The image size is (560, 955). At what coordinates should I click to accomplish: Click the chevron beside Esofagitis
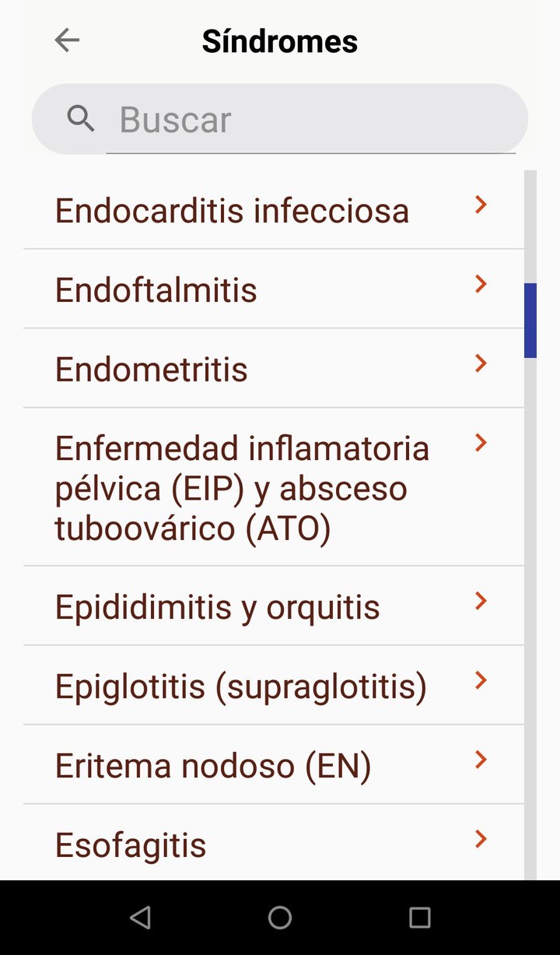[481, 839]
